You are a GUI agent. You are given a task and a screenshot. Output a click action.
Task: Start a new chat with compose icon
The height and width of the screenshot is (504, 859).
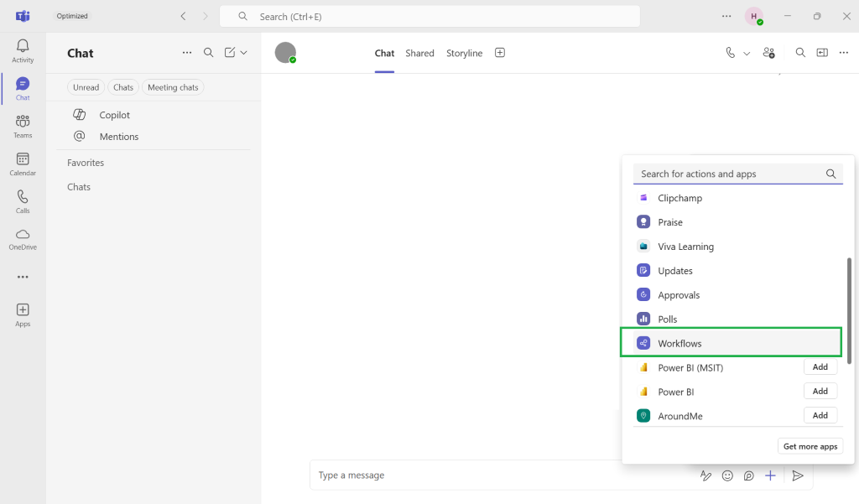[230, 53]
